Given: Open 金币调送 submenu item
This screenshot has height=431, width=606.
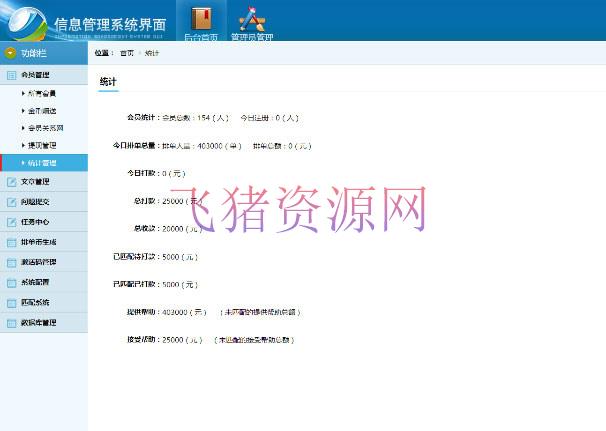Looking at the screenshot, I should 42,110.
